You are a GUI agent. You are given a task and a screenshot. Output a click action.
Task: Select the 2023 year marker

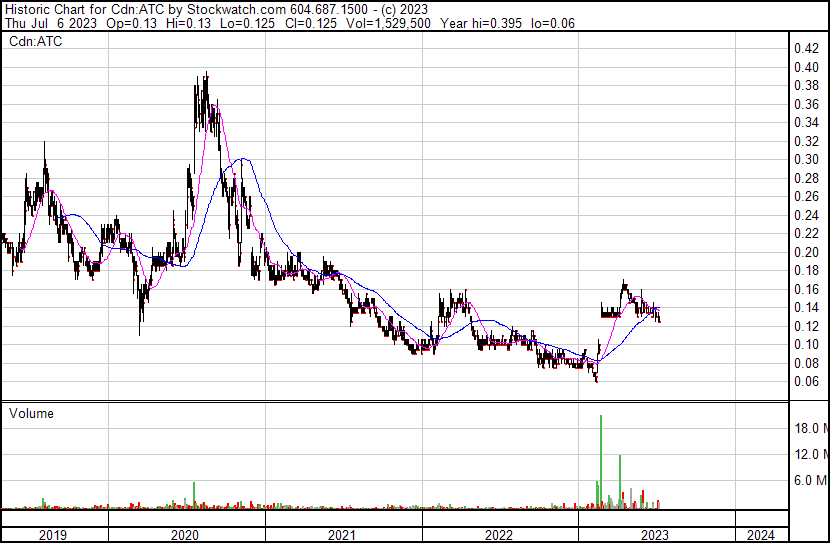tap(655, 535)
